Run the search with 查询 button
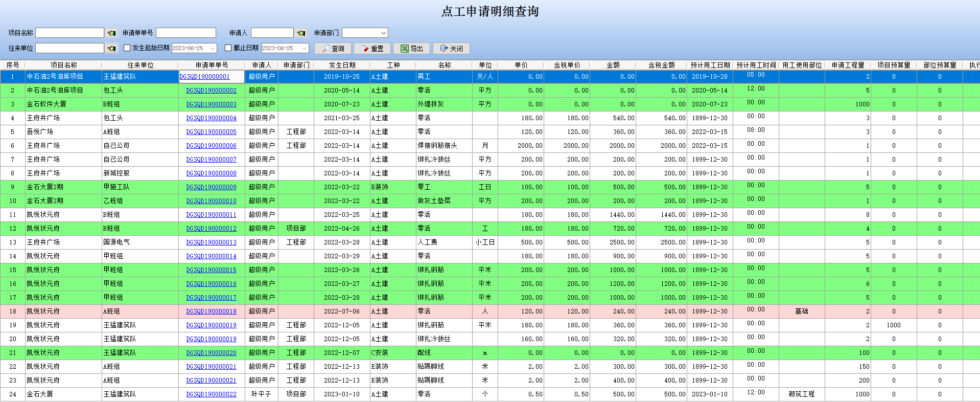Viewport: 980px width, 402px height. tap(333, 49)
